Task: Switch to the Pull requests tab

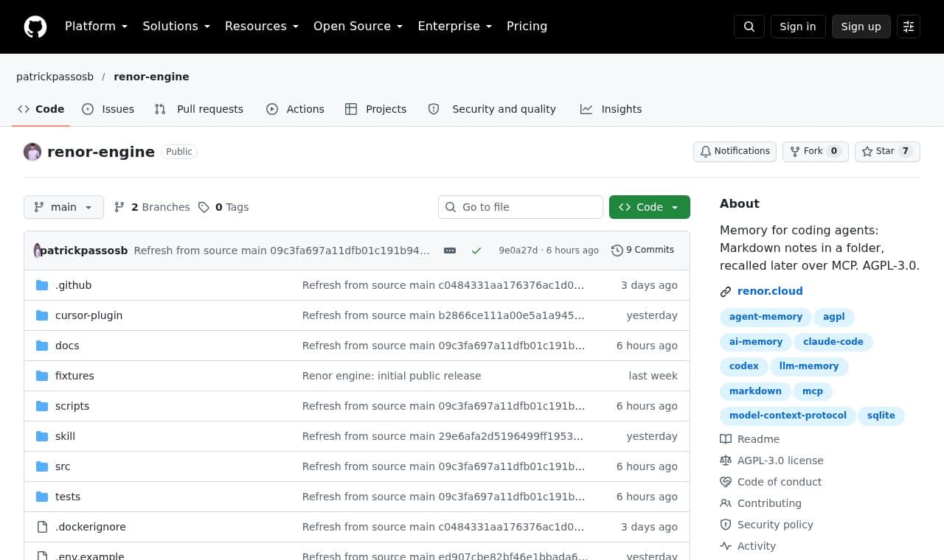Action: (199, 109)
